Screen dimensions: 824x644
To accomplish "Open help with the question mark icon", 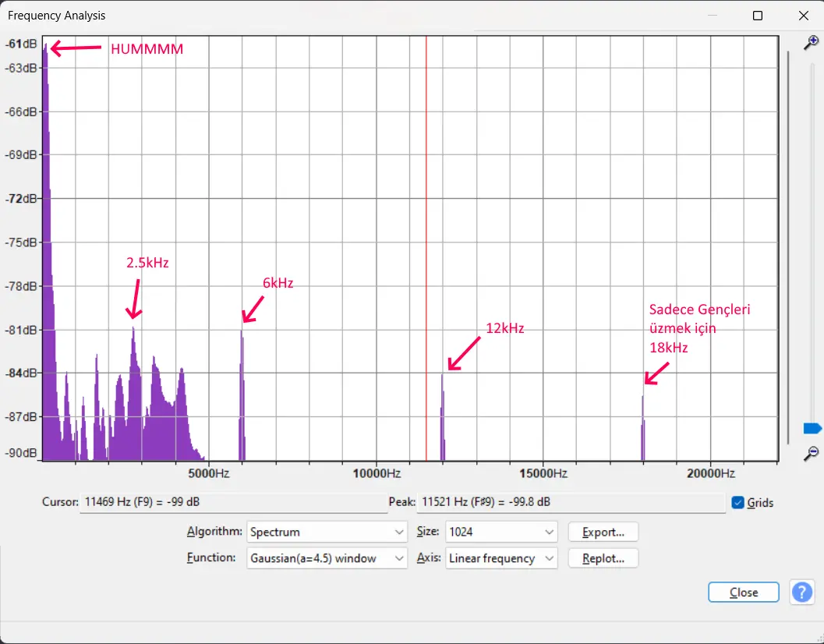I will point(801,593).
